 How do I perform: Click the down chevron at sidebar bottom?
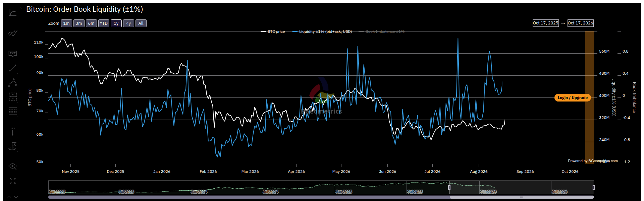pos(16,197)
